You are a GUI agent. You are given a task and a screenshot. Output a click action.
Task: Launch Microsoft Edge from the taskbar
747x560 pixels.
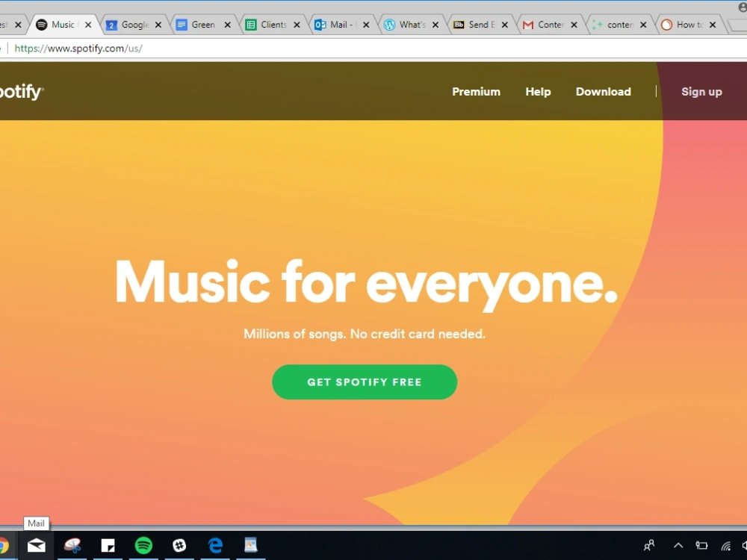[x=215, y=545]
